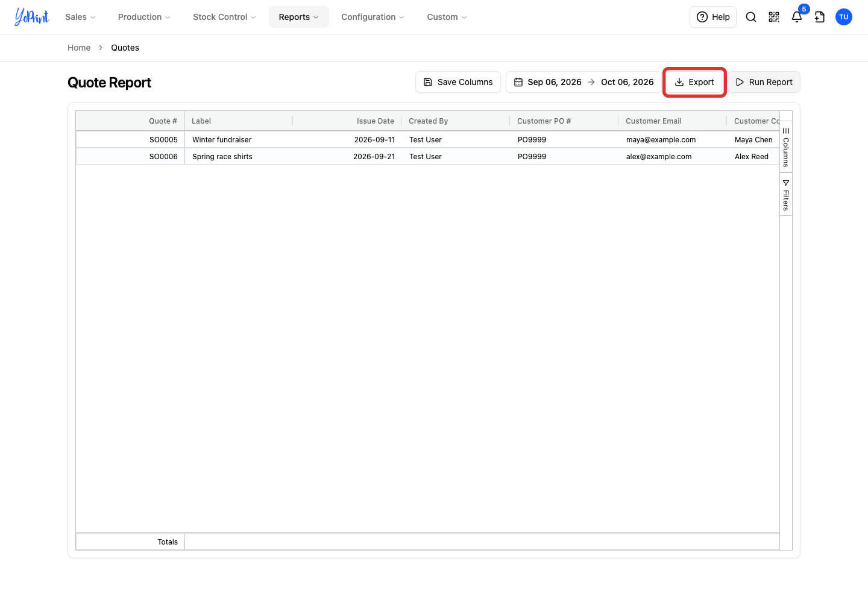Sort by Quote # column header
The height and width of the screenshot is (603, 868).
pyautogui.click(x=130, y=121)
